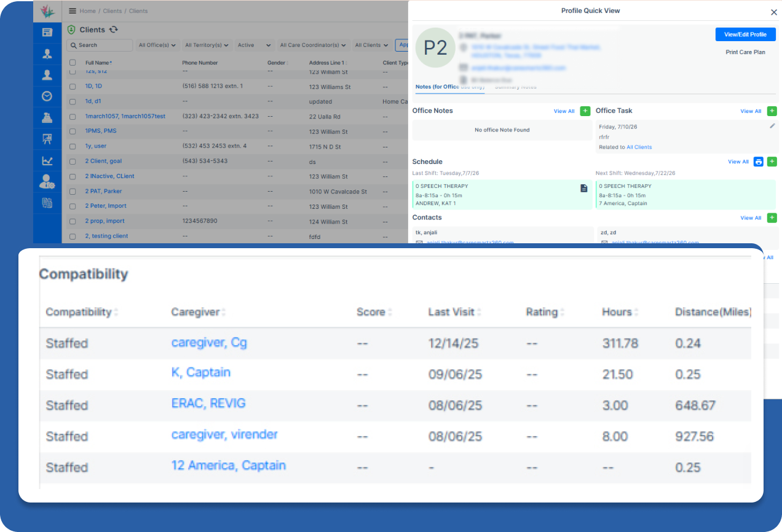The height and width of the screenshot is (532, 782).
Task: Sort by the Compatibility column arrows
Action: click(116, 312)
